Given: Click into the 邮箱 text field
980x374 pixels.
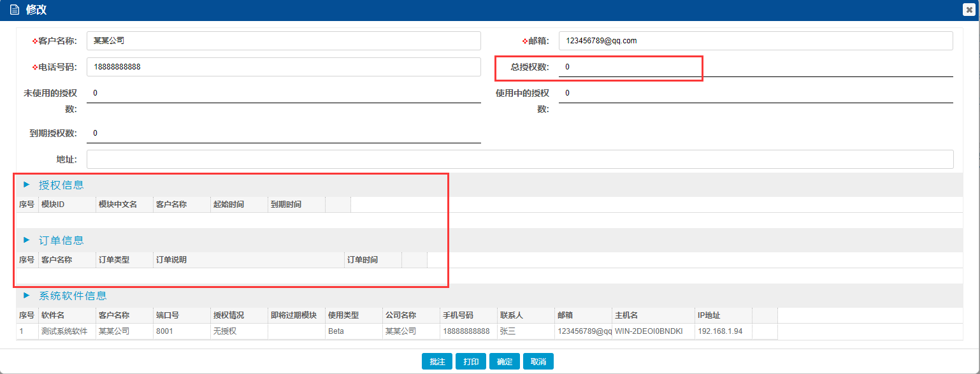Looking at the screenshot, I should (755, 41).
